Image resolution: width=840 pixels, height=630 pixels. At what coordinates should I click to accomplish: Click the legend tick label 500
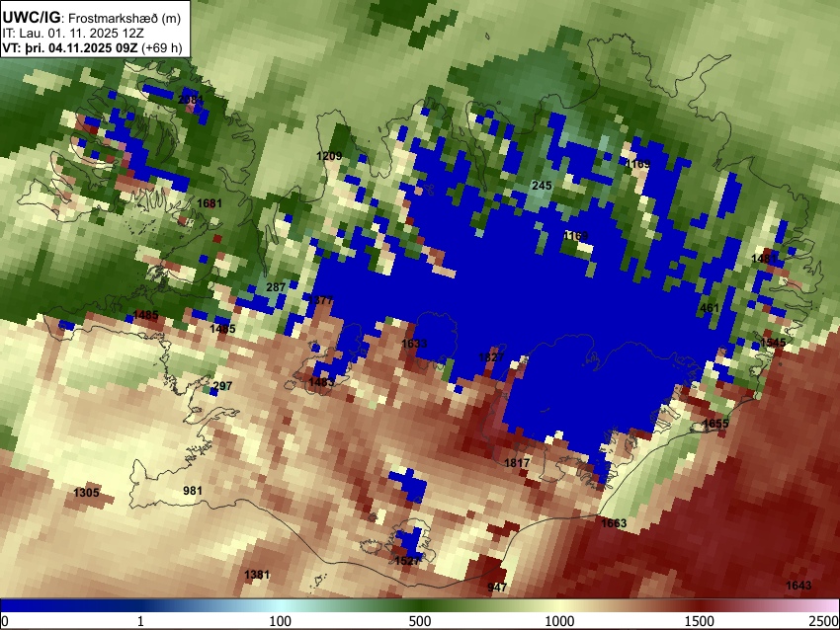[420, 621]
